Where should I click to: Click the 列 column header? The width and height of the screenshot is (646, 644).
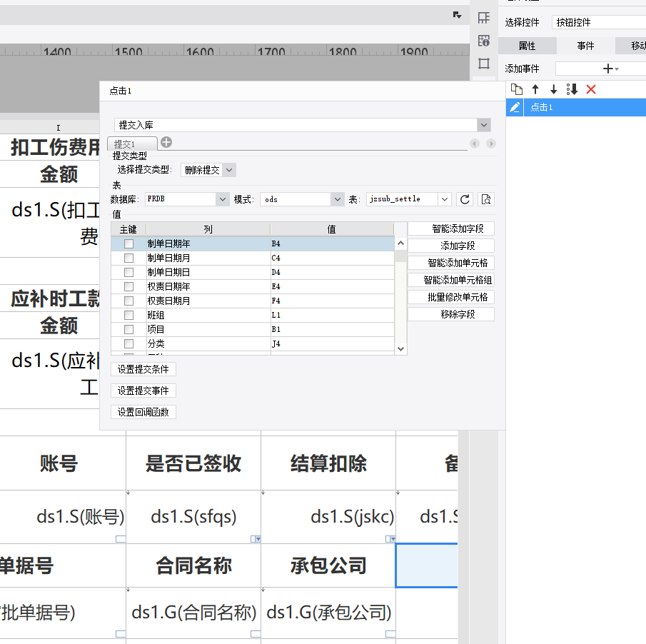pos(208,229)
